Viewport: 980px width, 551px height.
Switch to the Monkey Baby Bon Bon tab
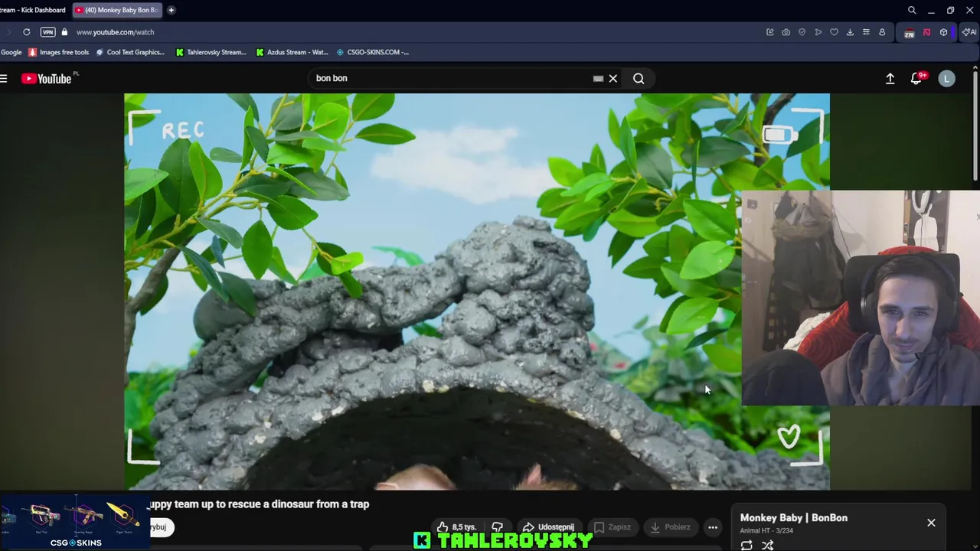pyautogui.click(x=116, y=10)
